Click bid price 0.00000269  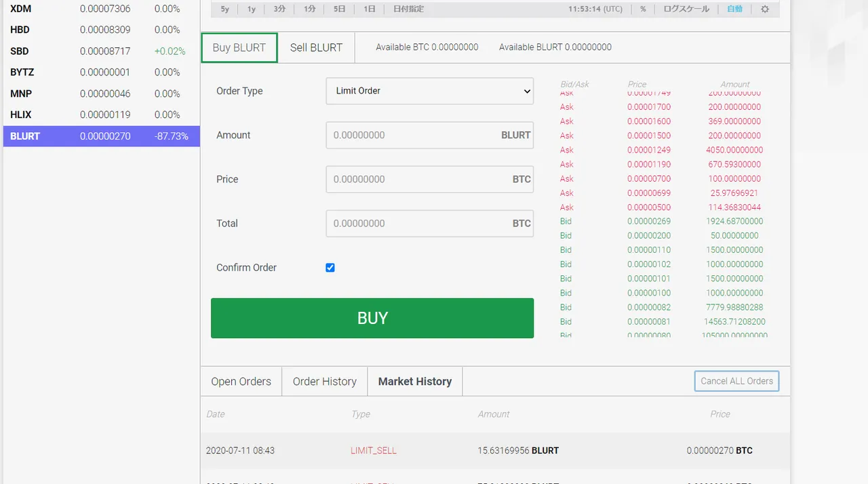649,222
